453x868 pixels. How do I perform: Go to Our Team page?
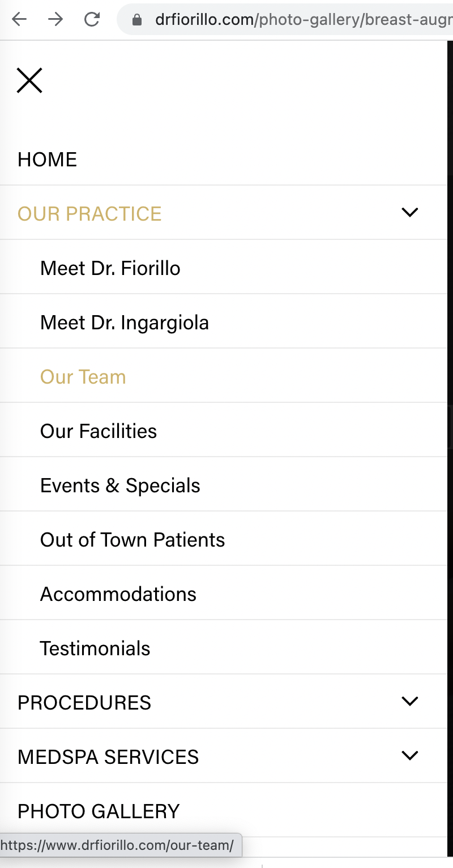(83, 377)
